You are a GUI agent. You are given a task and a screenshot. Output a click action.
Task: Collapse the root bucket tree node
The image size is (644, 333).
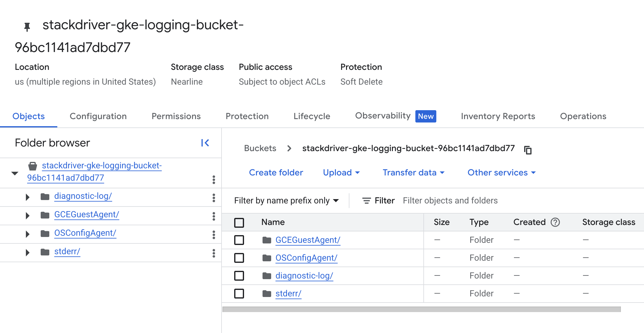[x=15, y=173]
